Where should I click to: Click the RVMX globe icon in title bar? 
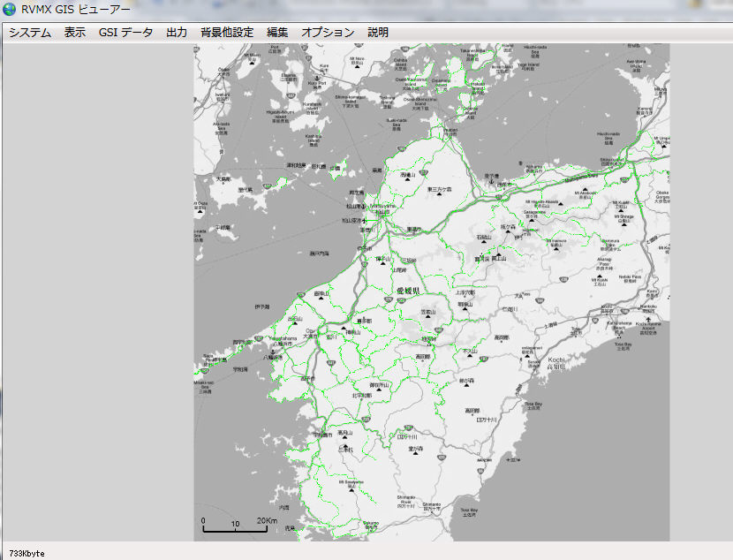[x=10, y=10]
